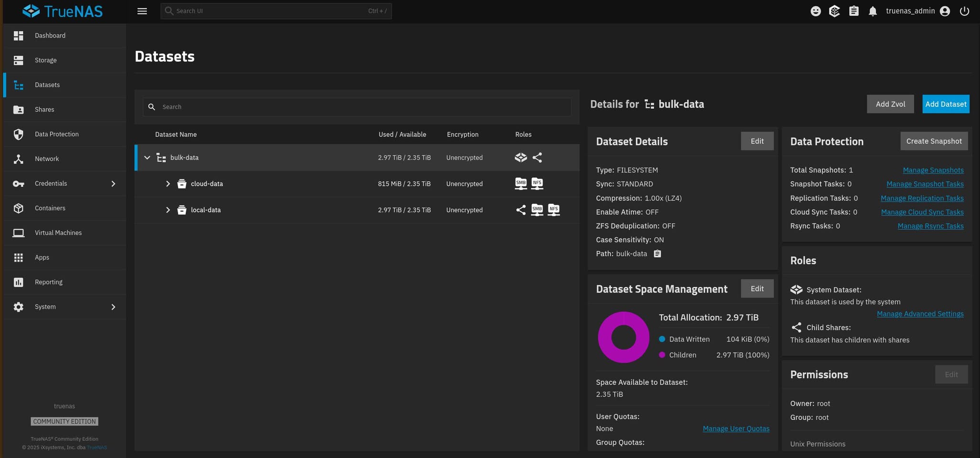Click the Shares folder icon in sidebar
Viewport: 980px width, 458px height.
pos(19,110)
